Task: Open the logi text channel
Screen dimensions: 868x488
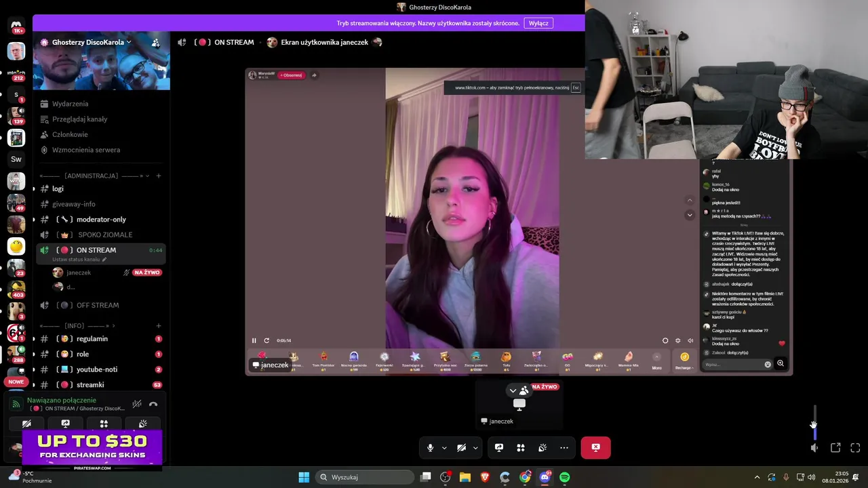Action: click(x=101, y=188)
